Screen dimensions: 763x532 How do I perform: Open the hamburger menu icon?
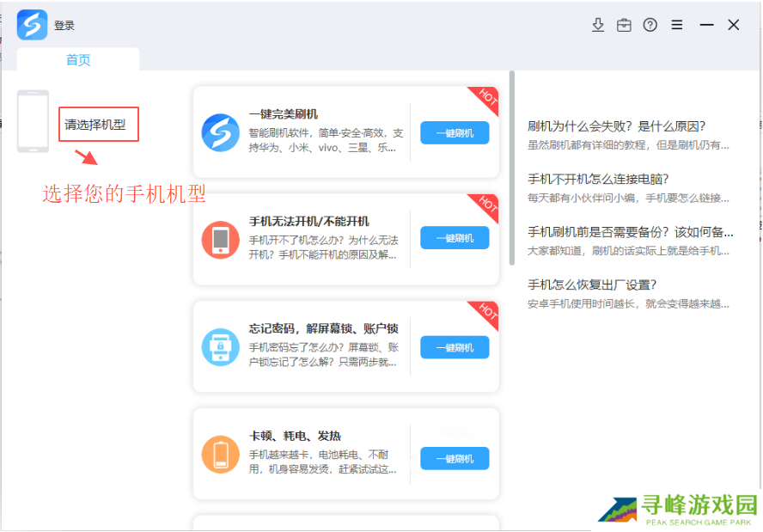coord(675,24)
